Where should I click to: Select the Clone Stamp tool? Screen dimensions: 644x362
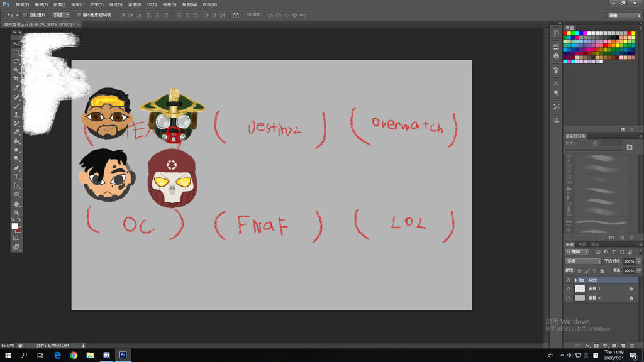(x=16, y=115)
